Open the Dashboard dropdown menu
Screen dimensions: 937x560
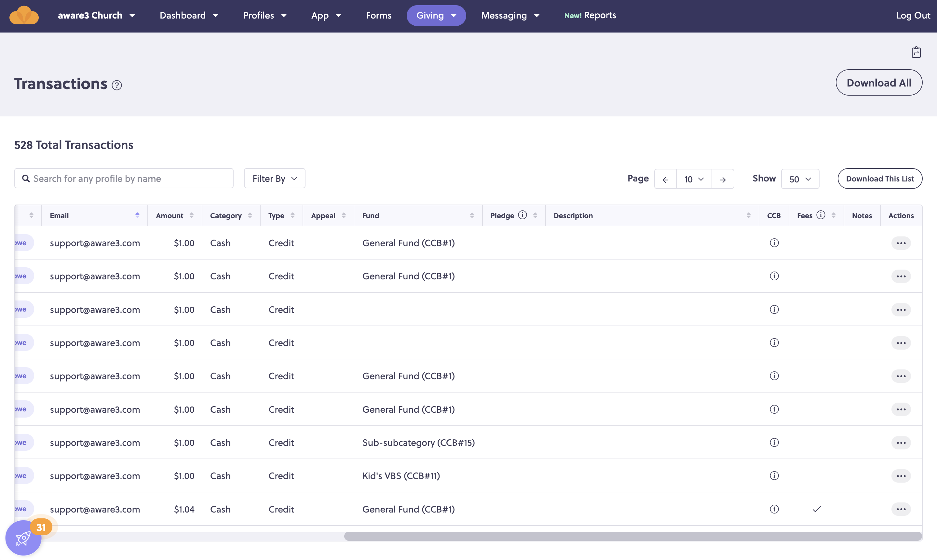coord(189,16)
